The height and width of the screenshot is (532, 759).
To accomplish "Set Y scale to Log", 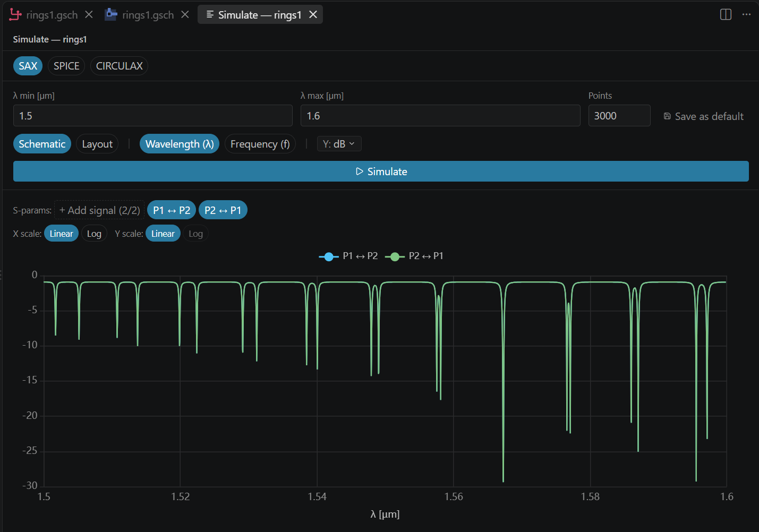I will pyautogui.click(x=195, y=234).
